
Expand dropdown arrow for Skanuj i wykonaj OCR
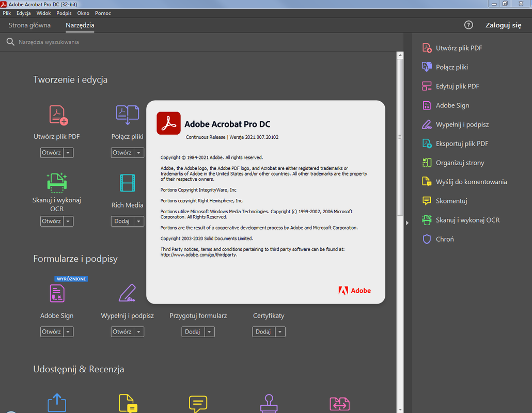[x=68, y=221]
